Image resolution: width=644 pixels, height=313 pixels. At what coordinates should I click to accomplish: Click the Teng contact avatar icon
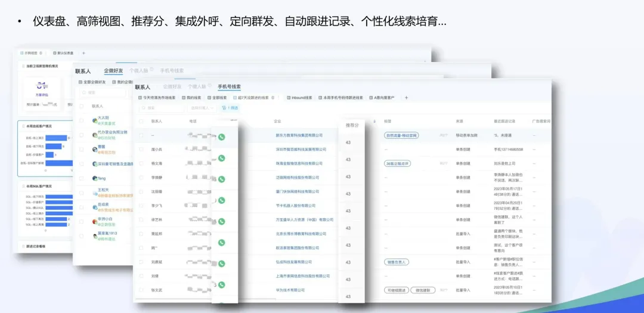point(95,178)
